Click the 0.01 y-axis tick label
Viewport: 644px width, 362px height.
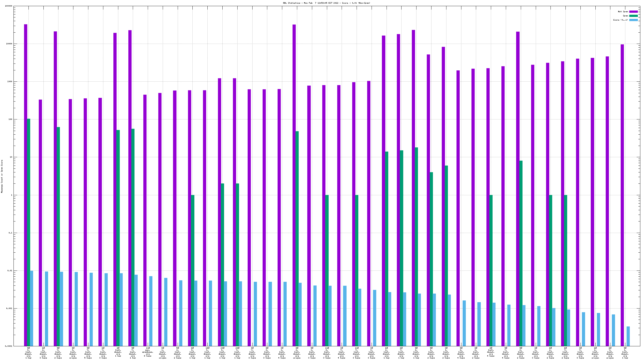pos(10,271)
